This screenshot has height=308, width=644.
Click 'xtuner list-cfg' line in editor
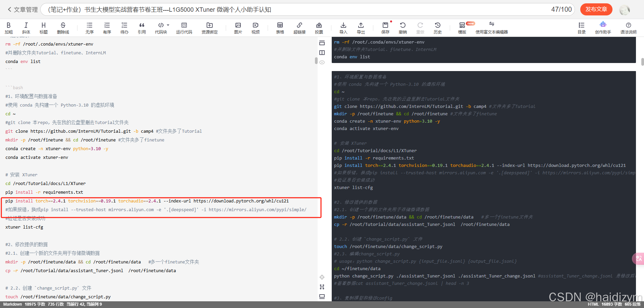(x=24, y=227)
